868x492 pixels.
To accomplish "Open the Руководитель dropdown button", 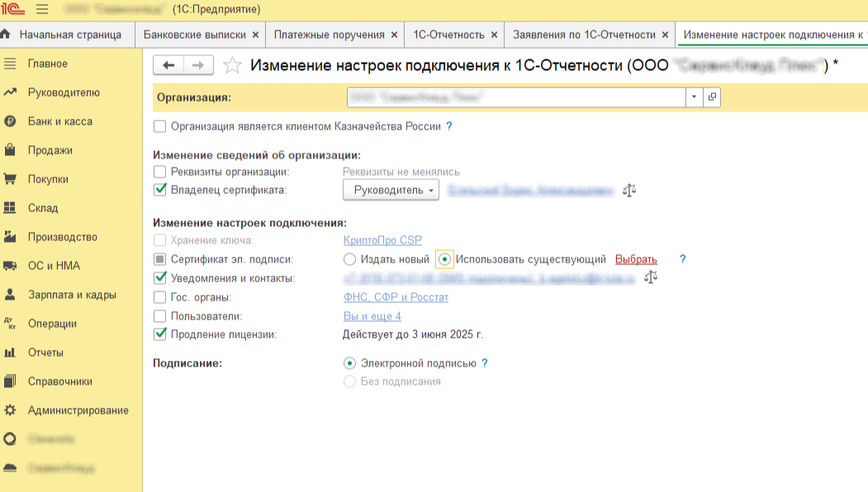I will click(x=391, y=190).
